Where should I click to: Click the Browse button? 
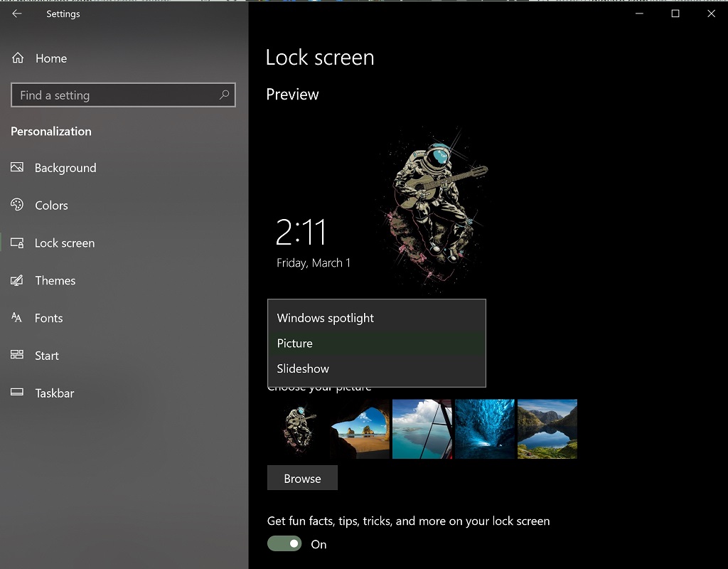click(302, 478)
